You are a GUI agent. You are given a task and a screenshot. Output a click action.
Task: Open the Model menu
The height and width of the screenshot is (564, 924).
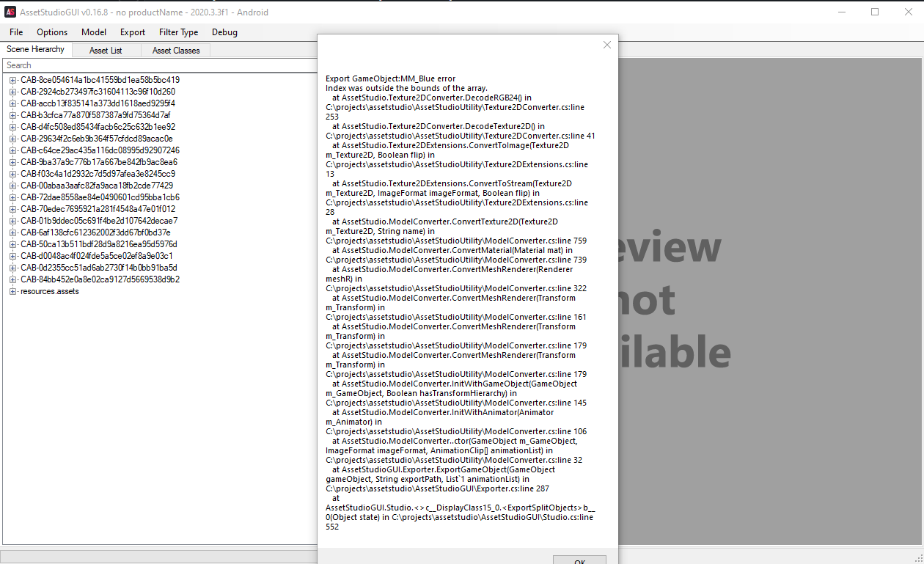click(x=93, y=32)
